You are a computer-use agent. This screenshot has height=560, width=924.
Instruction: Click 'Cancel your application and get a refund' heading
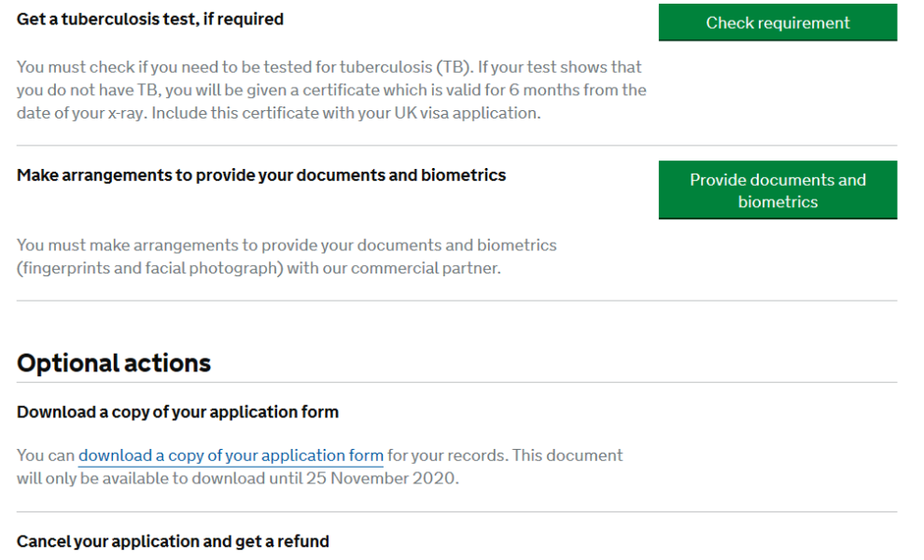click(173, 541)
